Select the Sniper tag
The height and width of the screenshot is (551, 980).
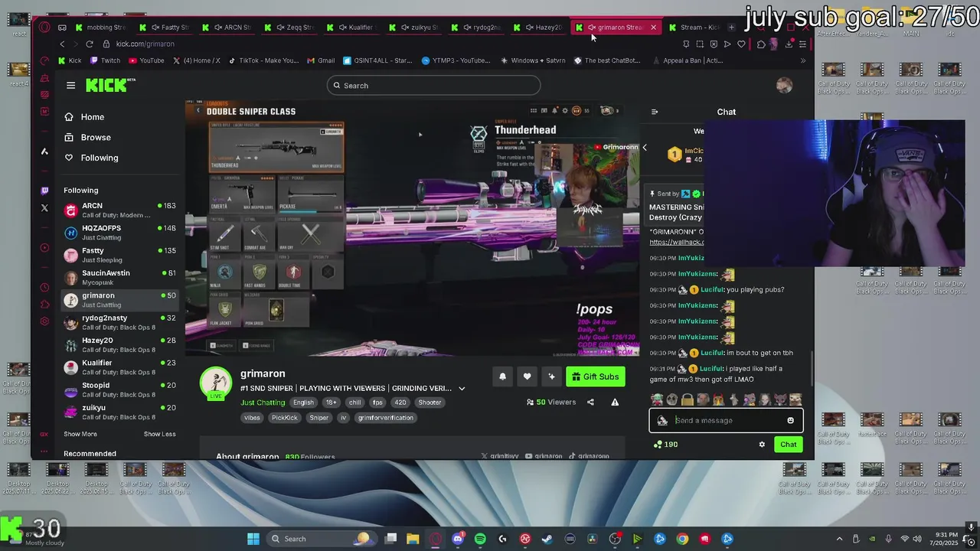coord(319,418)
